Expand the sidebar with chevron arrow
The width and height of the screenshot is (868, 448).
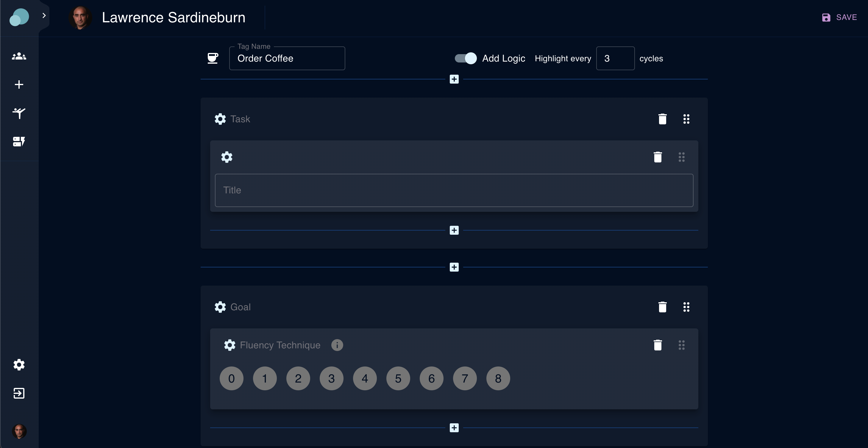(44, 15)
